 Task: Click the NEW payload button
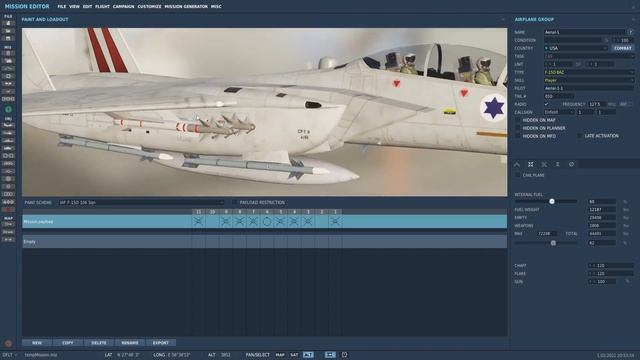coord(37,343)
